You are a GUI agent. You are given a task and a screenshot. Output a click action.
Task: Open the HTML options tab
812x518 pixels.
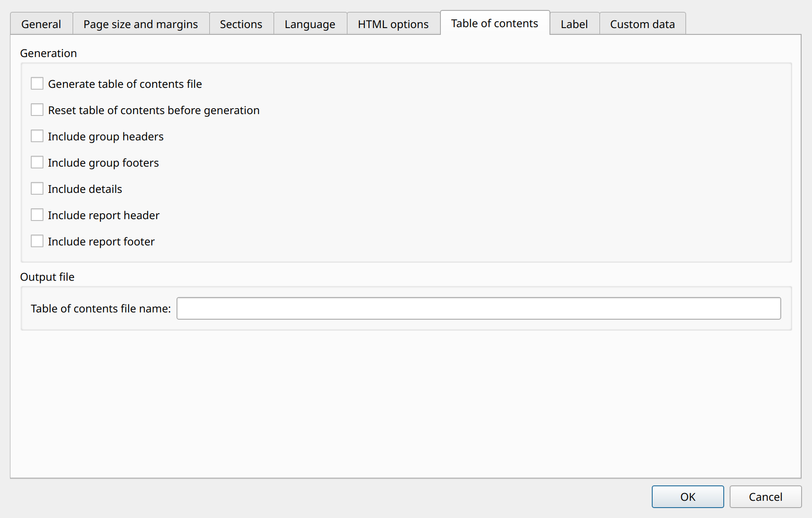(393, 24)
